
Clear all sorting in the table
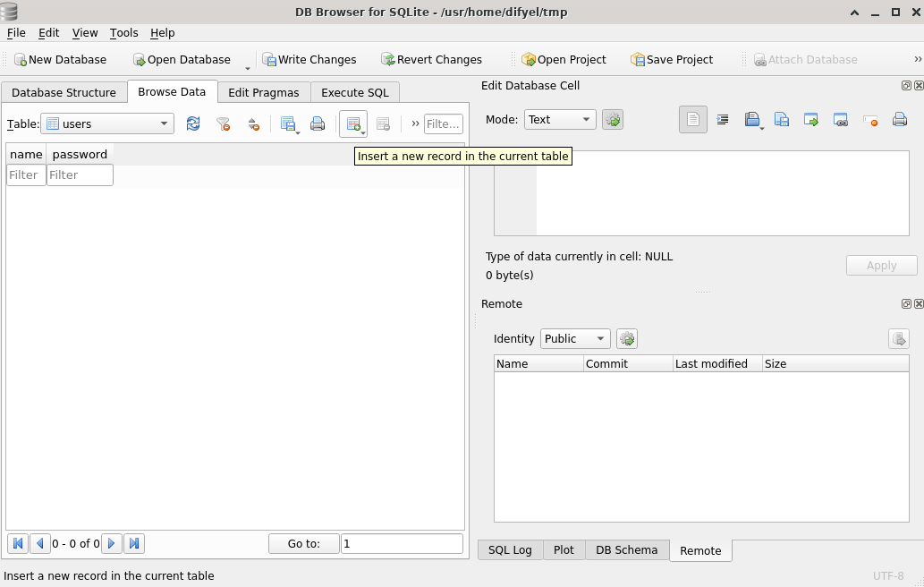tap(253, 123)
